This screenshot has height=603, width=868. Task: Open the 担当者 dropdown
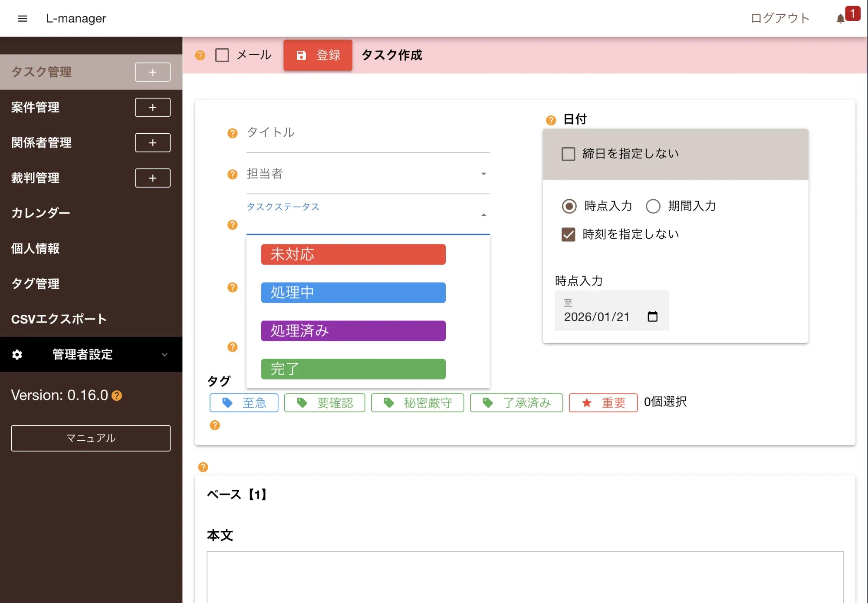(367, 174)
